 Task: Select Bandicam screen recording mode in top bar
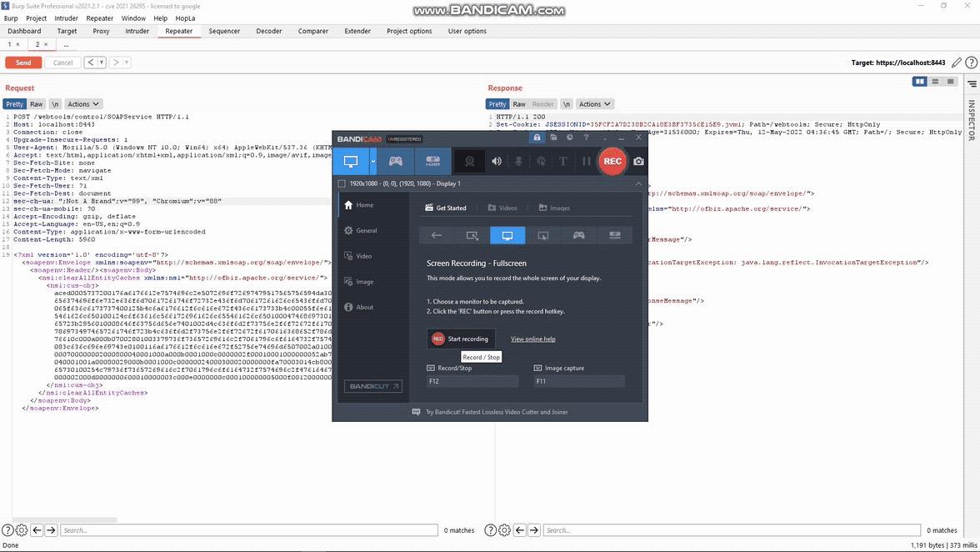pos(351,161)
